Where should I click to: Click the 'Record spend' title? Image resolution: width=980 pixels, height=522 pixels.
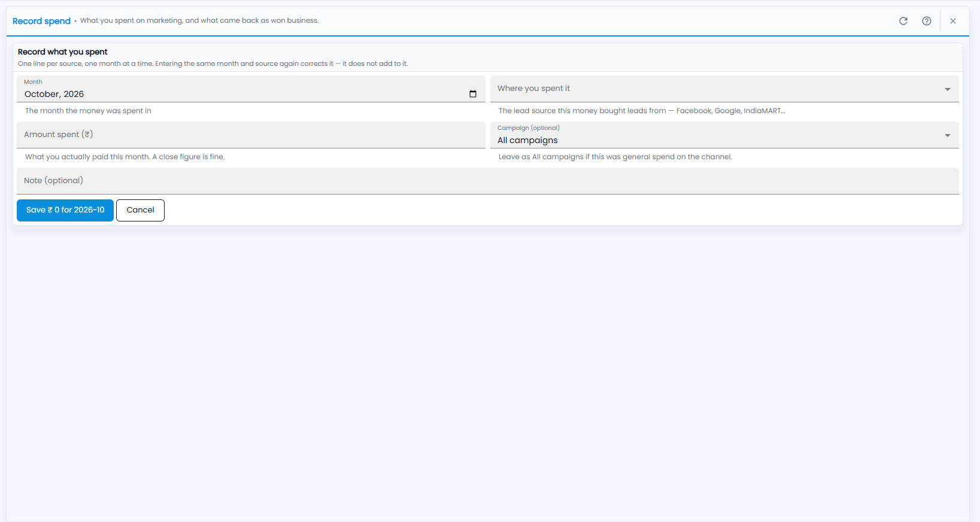[x=41, y=21]
